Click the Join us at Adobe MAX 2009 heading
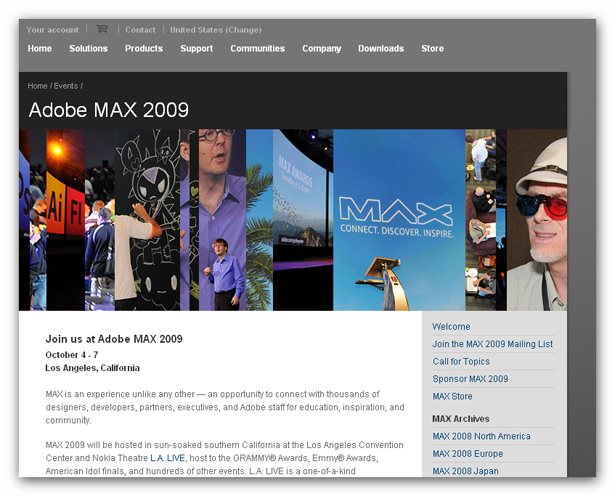 pos(114,339)
